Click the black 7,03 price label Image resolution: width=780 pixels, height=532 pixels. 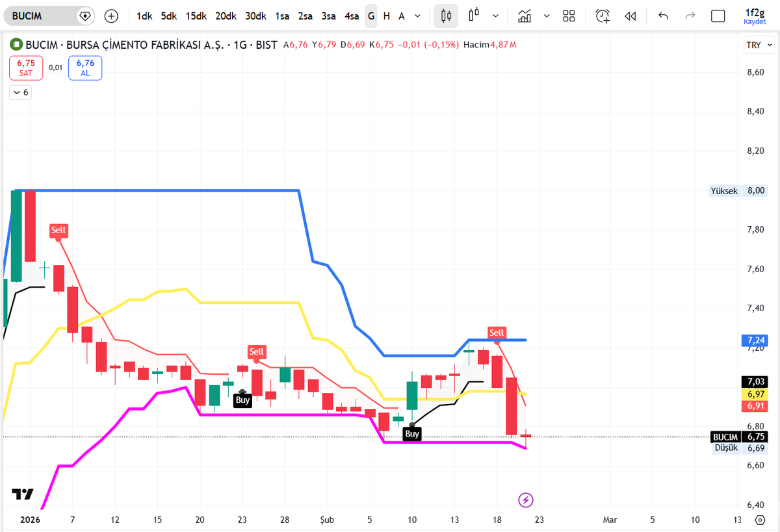pyautogui.click(x=754, y=381)
